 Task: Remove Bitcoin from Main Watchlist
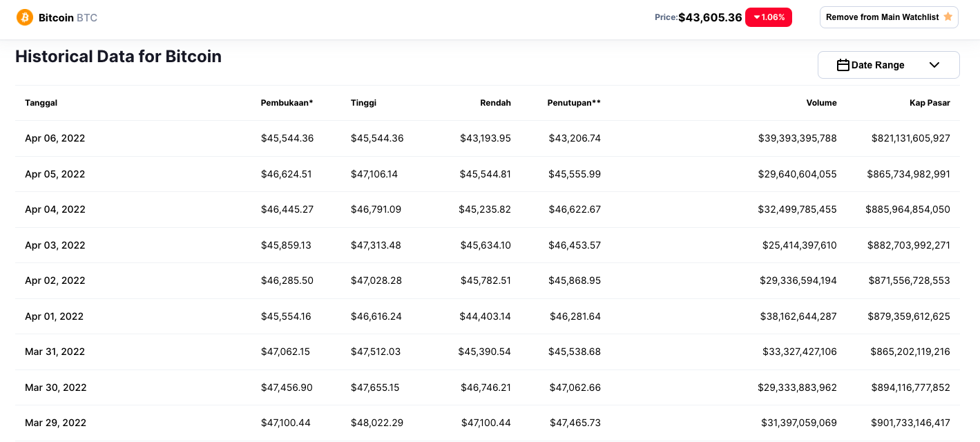tap(882, 17)
